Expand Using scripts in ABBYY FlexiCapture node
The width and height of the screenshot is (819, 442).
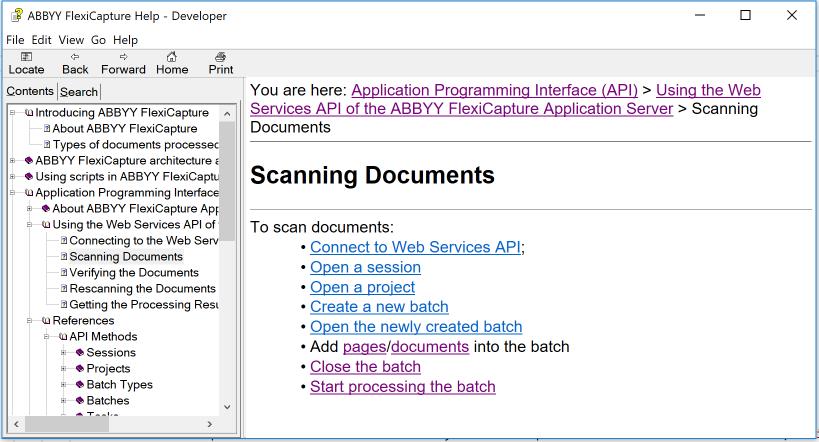13,177
